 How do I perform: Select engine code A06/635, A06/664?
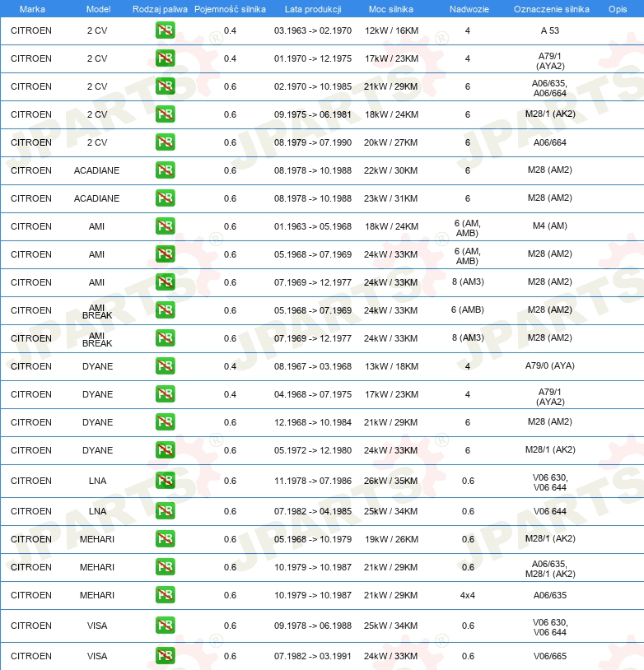tap(550, 88)
